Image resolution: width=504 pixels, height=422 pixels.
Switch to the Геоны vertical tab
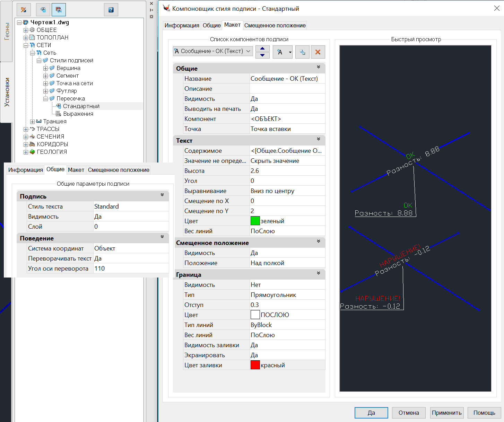(x=7, y=31)
